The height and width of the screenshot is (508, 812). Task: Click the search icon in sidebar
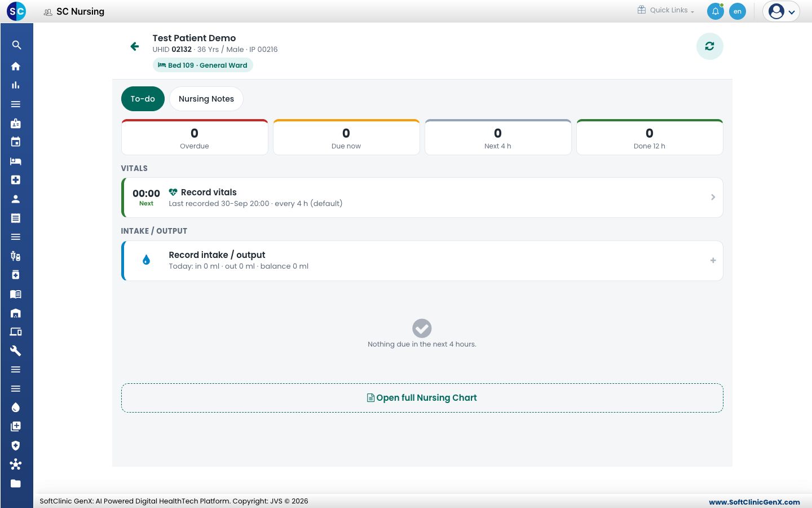(16, 45)
